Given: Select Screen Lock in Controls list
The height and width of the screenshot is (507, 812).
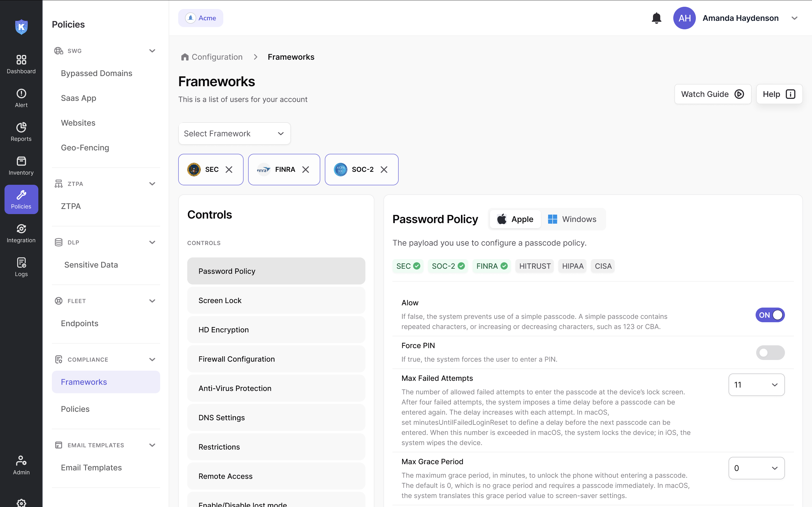Looking at the screenshot, I should [x=276, y=301].
